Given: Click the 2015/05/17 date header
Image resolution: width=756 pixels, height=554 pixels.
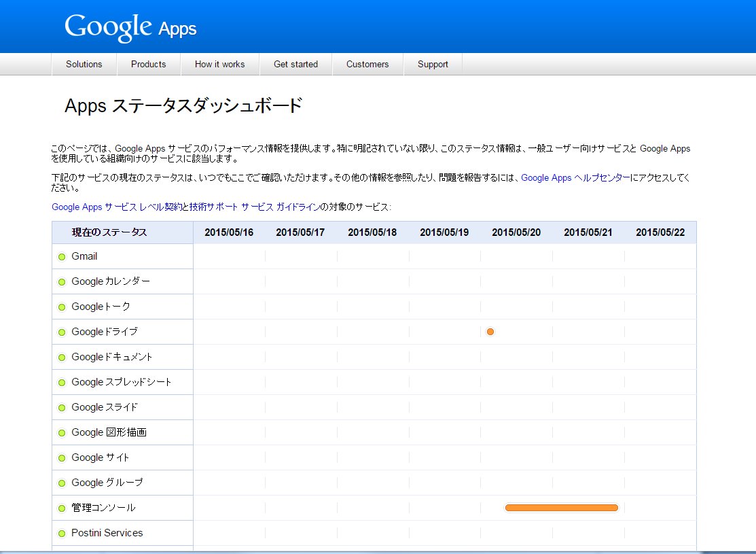Looking at the screenshot, I should click(300, 232).
